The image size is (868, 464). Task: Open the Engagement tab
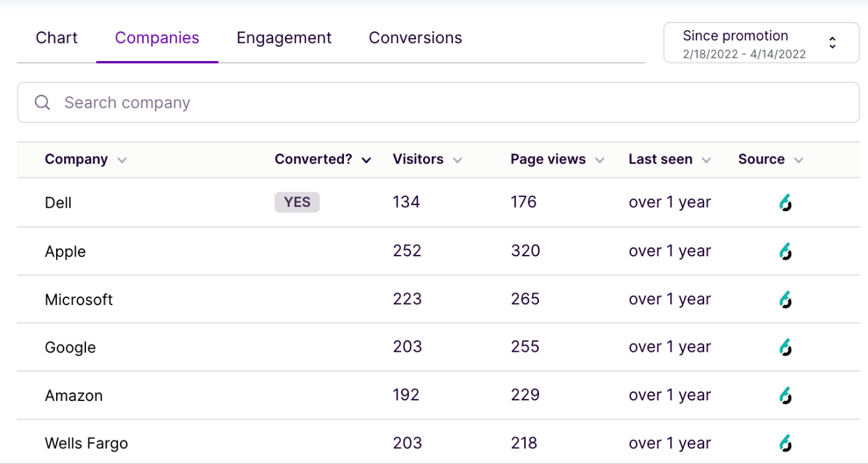(x=284, y=38)
